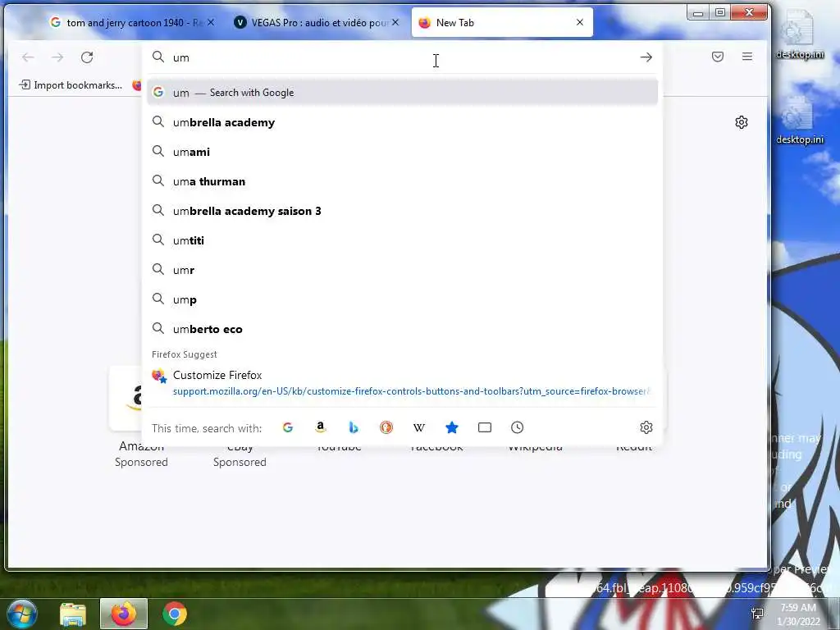Open File Explorer from taskbar
The height and width of the screenshot is (630, 840).
(x=73, y=614)
